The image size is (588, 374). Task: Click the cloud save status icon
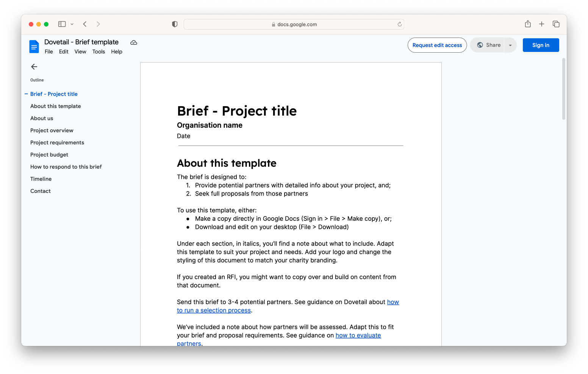coord(133,42)
